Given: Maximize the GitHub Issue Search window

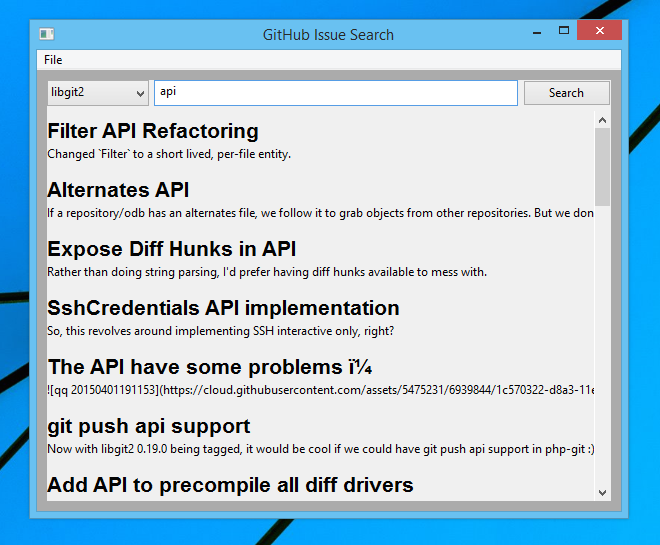Looking at the screenshot, I should (x=564, y=30).
